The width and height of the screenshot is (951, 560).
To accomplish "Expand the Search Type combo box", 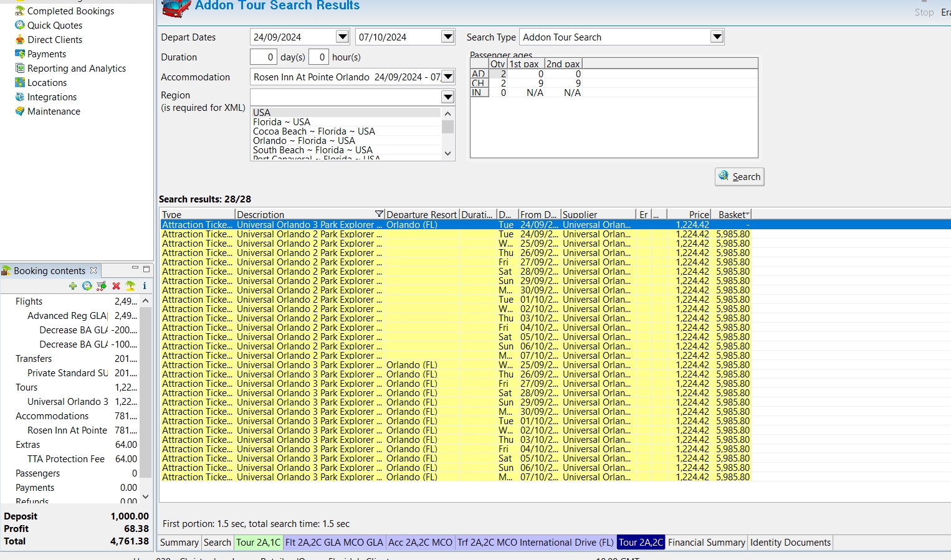I will coord(717,37).
